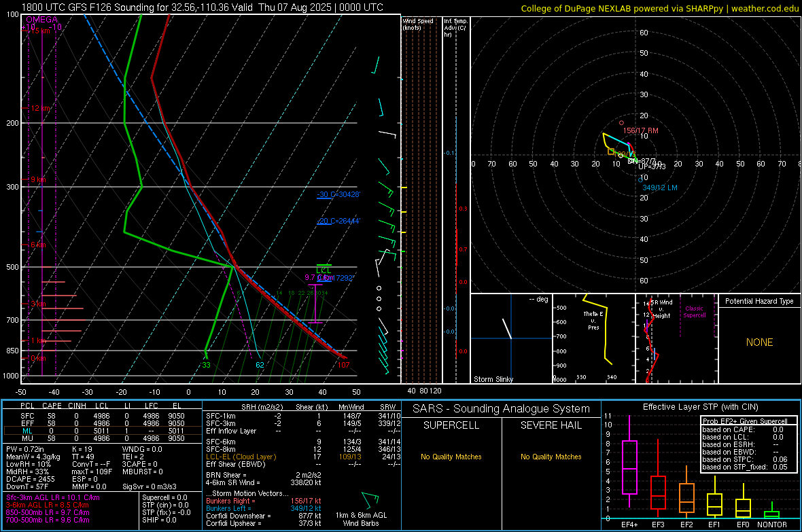Click the SARS - Sounding Analogue System header
The width and height of the screenshot is (802, 532).
click(502, 409)
